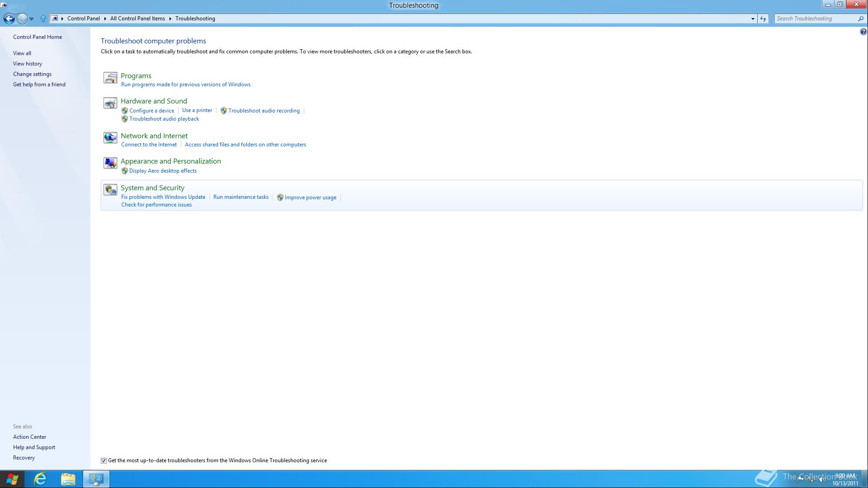Click the Refresh button beside the address bar

click(x=763, y=19)
